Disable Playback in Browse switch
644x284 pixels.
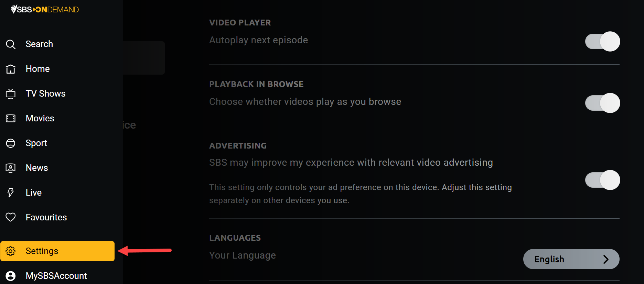click(602, 103)
